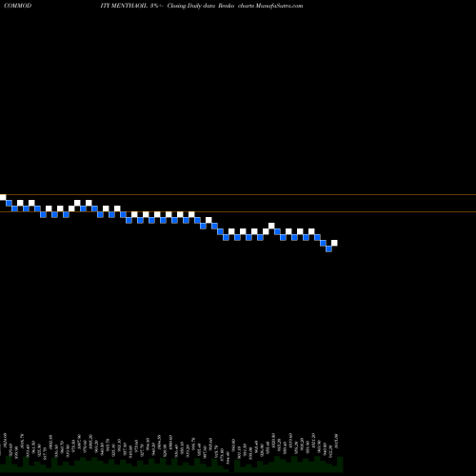Select the lowest blue Renko brick

(x=328, y=248)
